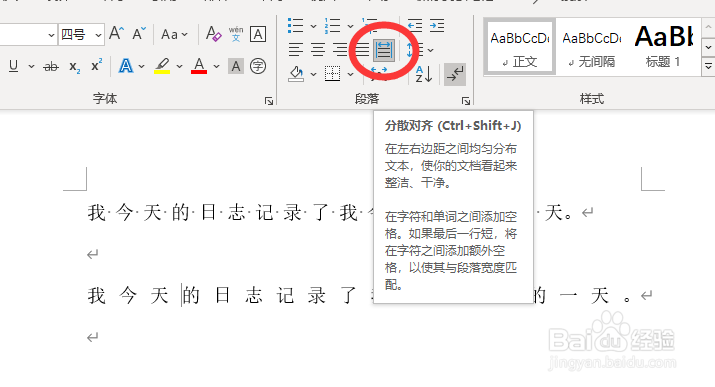Open font color dropdown arrow
The height and width of the screenshot is (387, 715).
point(216,67)
